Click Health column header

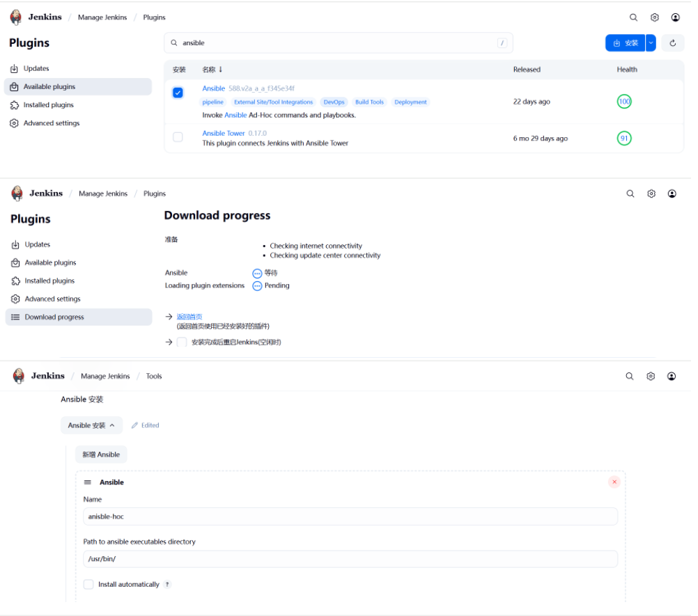[x=627, y=70]
